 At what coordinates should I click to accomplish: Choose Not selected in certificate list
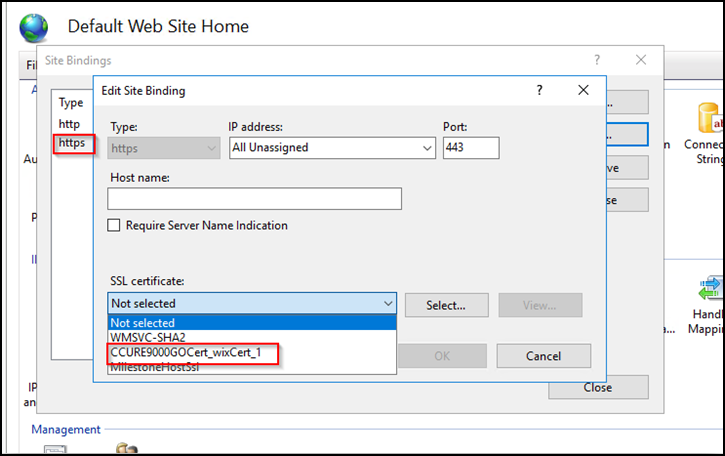(x=143, y=323)
